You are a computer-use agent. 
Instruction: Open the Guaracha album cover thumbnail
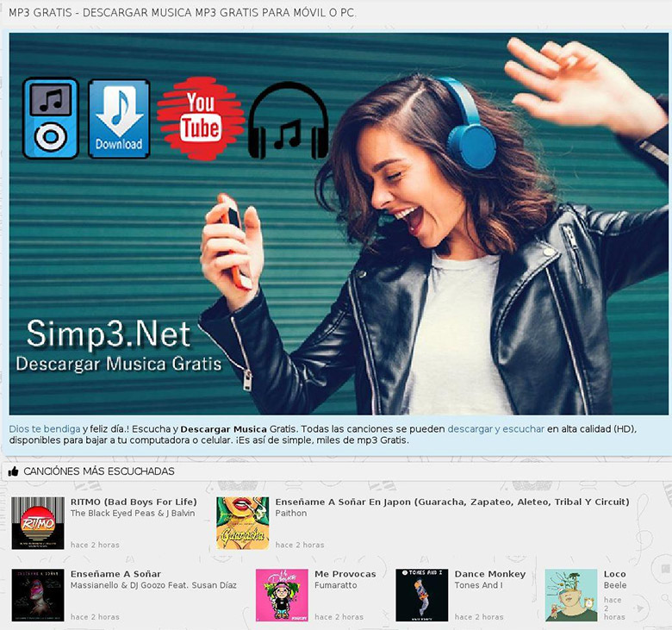coord(243,523)
